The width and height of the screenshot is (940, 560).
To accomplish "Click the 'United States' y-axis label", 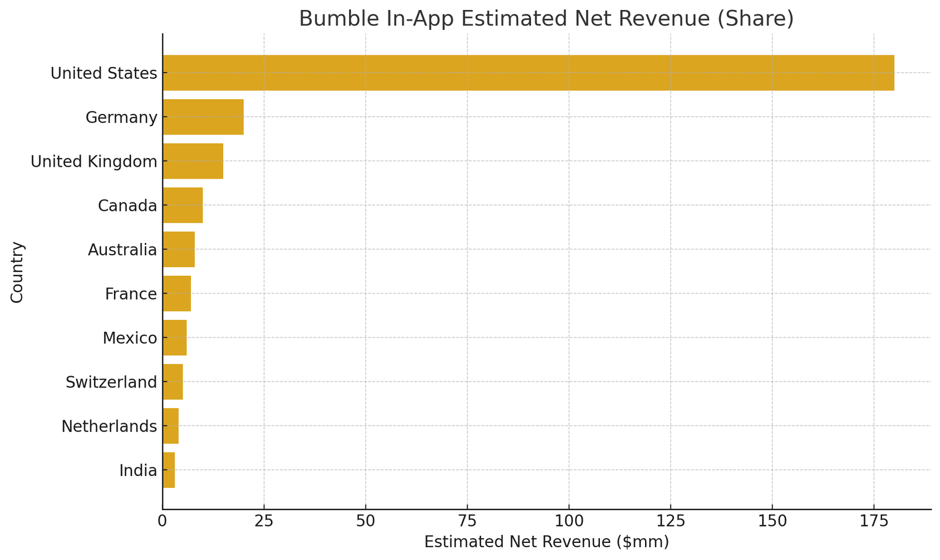I will 103,73.
